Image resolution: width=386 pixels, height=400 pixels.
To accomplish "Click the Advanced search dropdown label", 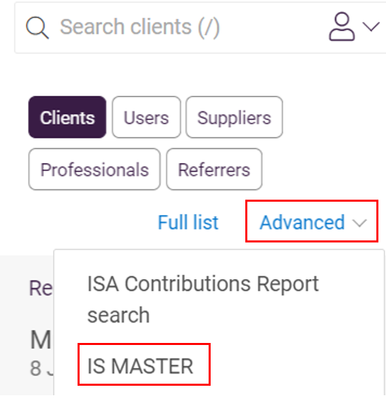I will point(302,222).
